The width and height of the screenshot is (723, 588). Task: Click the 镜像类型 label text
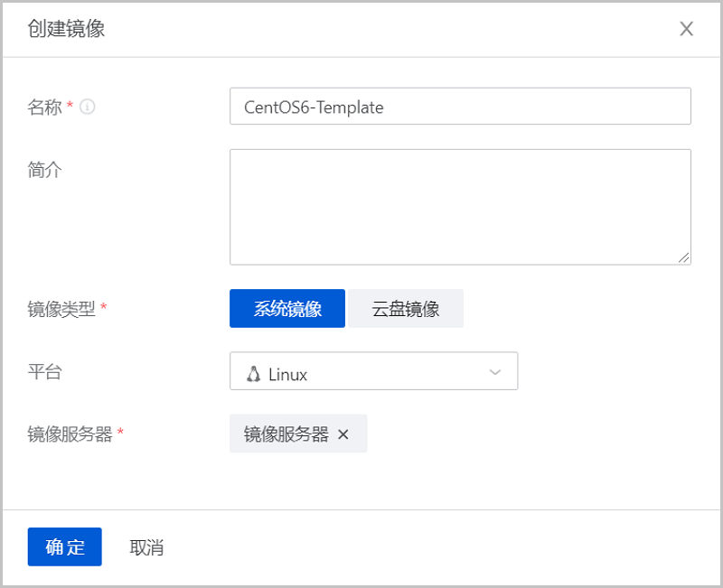pos(61,310)
